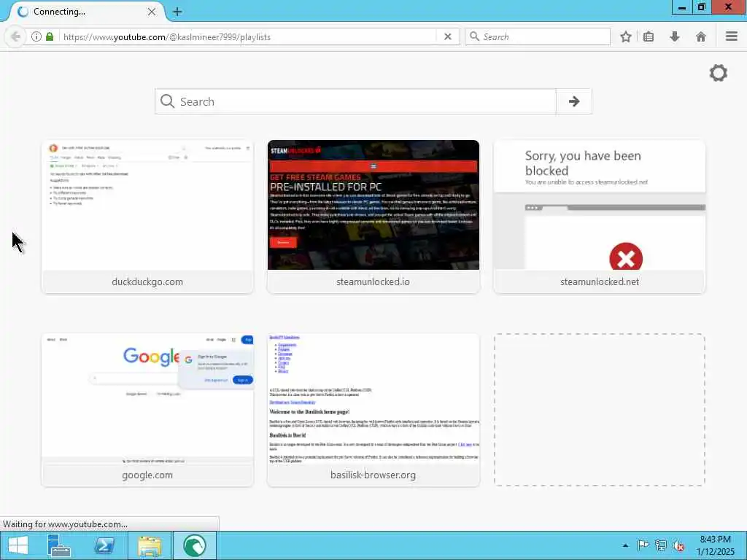The image size is (747, 560).
Task: Submit search with the arrow button
Action: [x=573, y=101]
